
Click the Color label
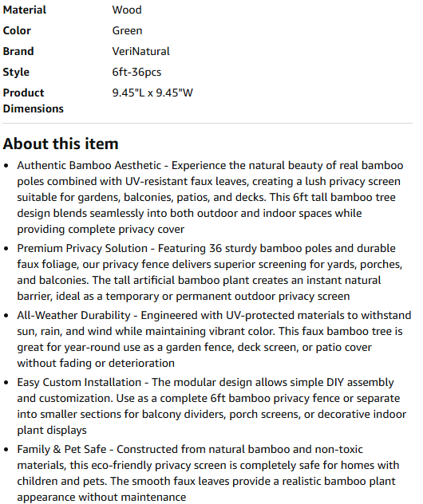tap(17, 30)
